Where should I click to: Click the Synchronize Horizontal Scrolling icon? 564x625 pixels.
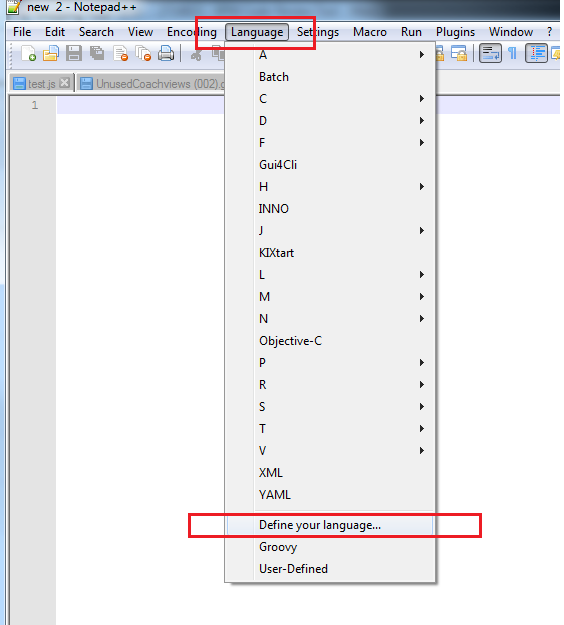point(459,53)
